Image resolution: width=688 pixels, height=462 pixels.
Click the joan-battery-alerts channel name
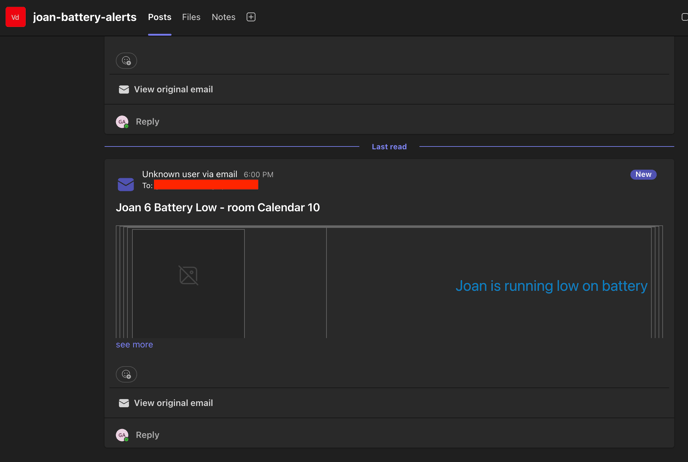click(85, 17)
